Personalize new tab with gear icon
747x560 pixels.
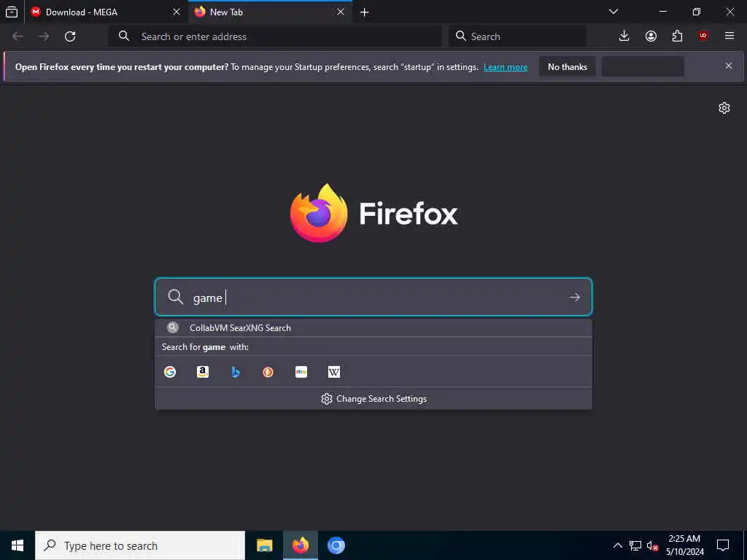click(724, 108)
